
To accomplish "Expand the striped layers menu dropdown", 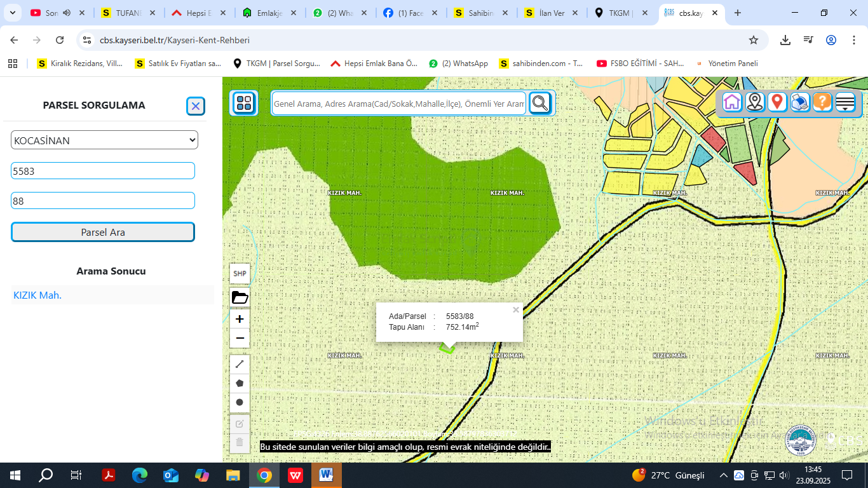I will click(x=844, y=102).
